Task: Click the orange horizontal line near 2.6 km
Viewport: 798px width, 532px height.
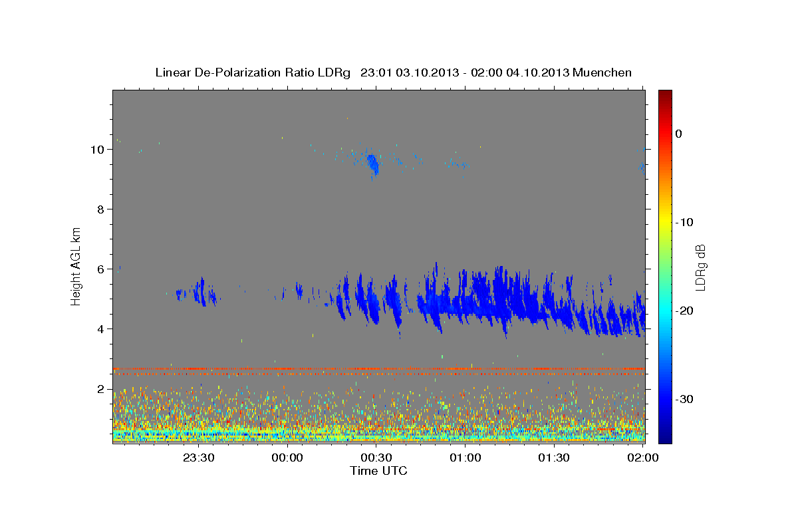Action: click(x=378, y=368)
